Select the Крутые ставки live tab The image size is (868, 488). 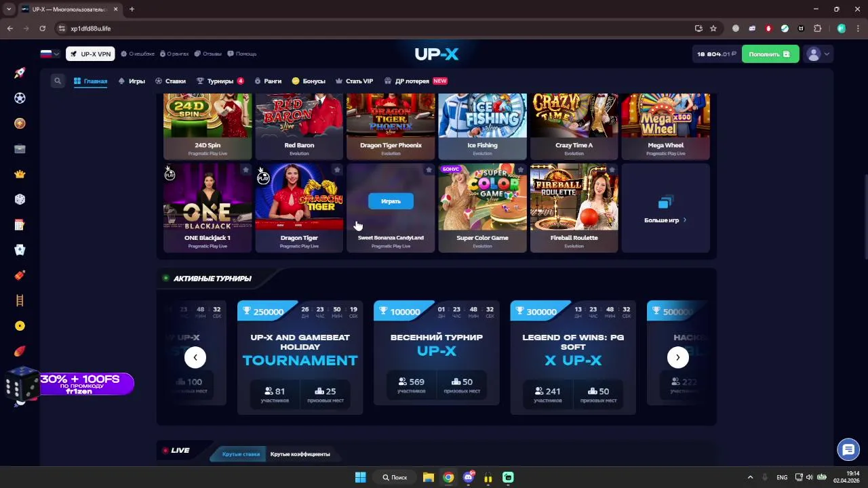click(241, 454)
